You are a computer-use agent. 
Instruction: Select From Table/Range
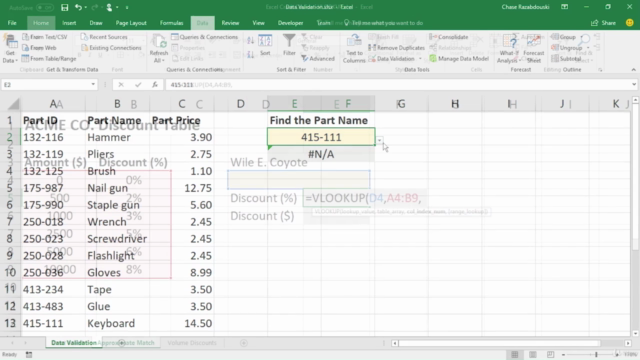tap(49, 59)
